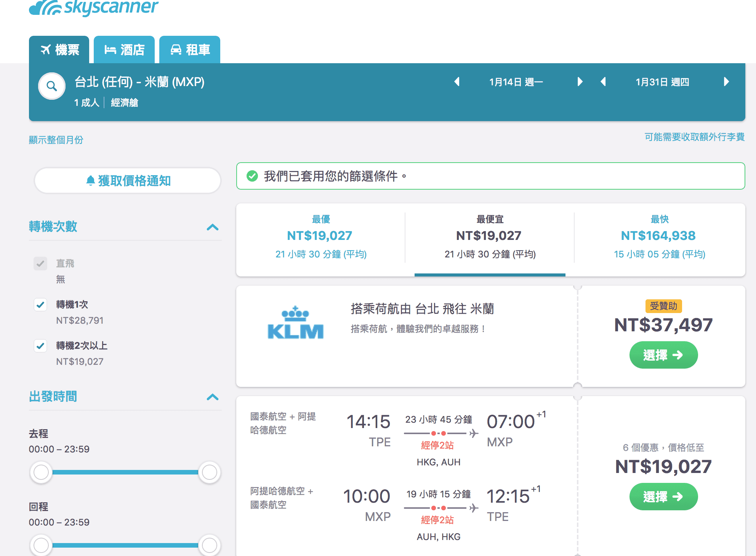Click the return 回程 slider left handle

[x=41, y=545]
